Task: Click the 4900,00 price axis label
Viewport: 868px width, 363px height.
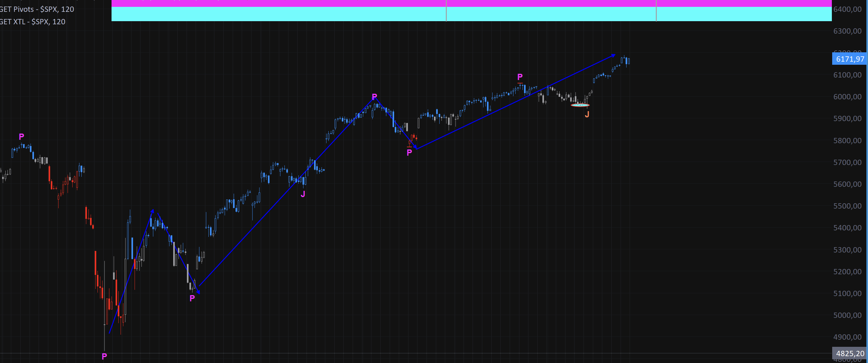Action: (x=847, y=337)
